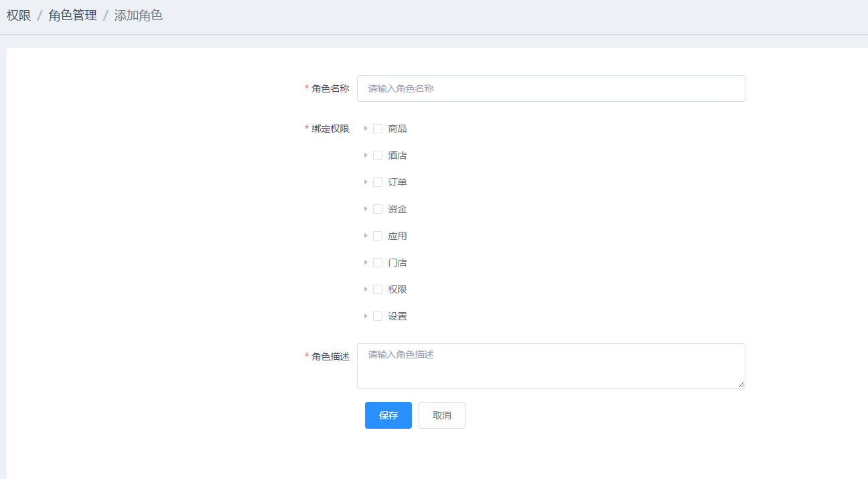Expand the 应用 tree node arrow

pyautogui.click(x=366, y=236)
